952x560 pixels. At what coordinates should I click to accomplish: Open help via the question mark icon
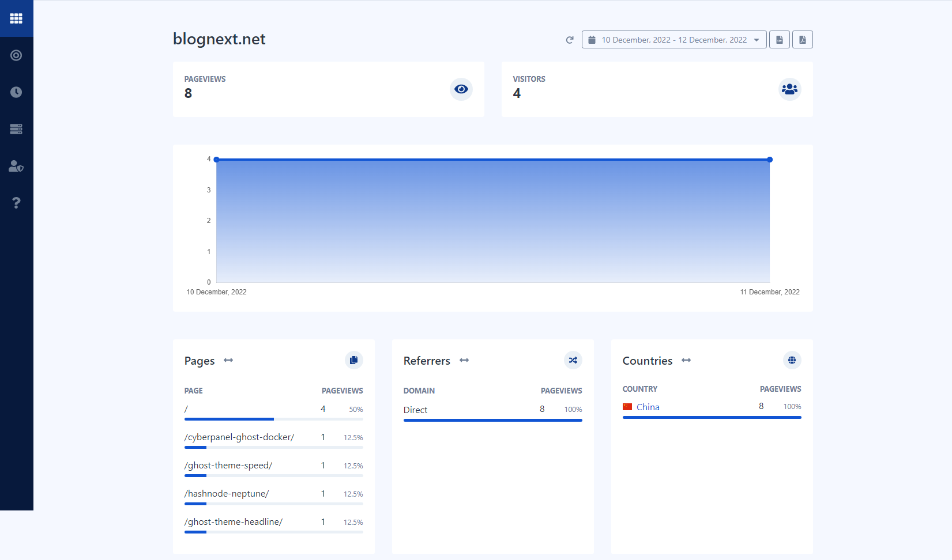16,203
